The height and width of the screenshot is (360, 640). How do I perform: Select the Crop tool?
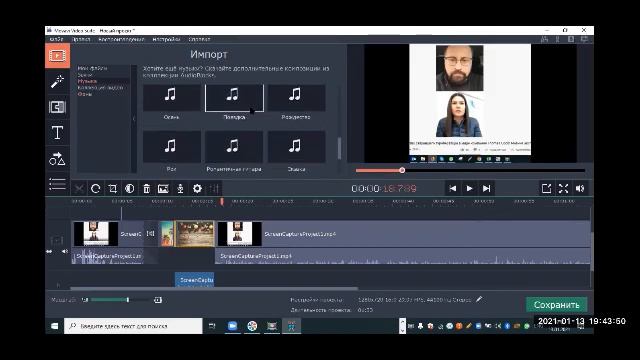tap(113, 189)
